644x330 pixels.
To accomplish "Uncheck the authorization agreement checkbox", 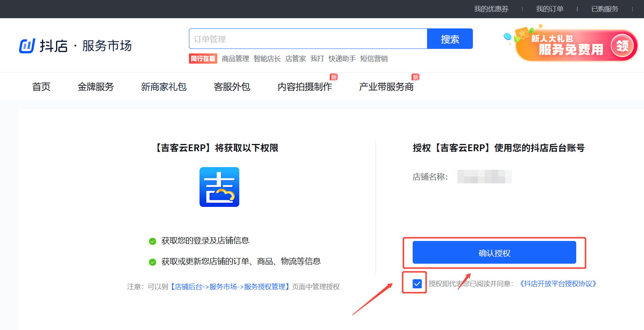I will (417, 284).
